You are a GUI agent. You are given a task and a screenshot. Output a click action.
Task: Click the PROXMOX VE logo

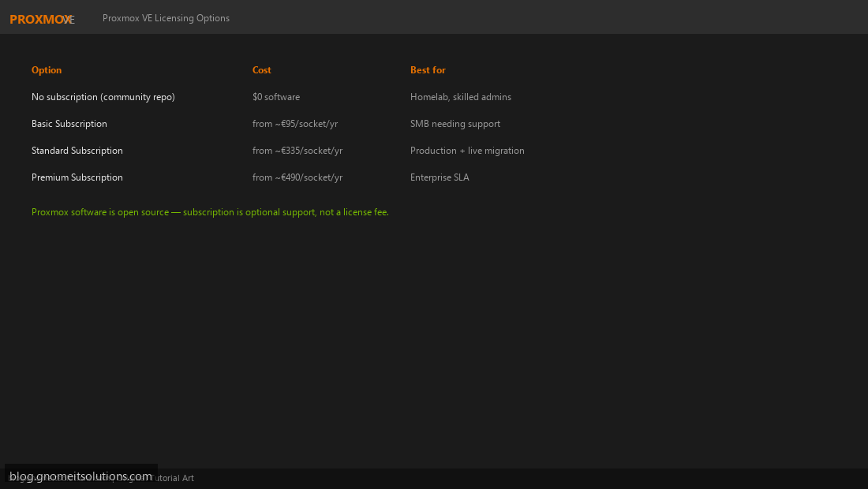42,20
